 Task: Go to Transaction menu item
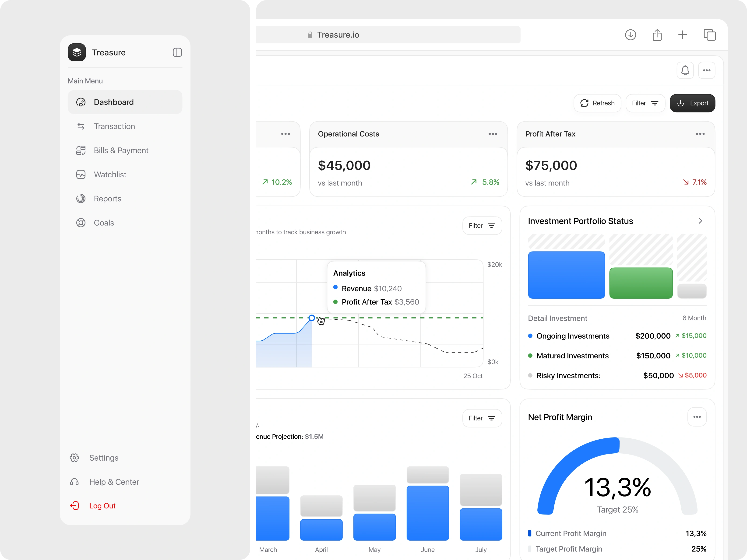click(114, 126)
